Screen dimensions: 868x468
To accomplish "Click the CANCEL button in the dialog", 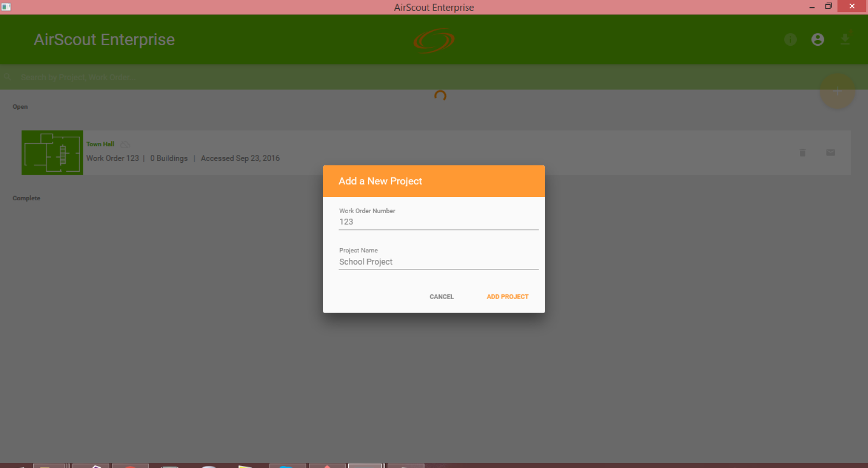I will (441, 296).
